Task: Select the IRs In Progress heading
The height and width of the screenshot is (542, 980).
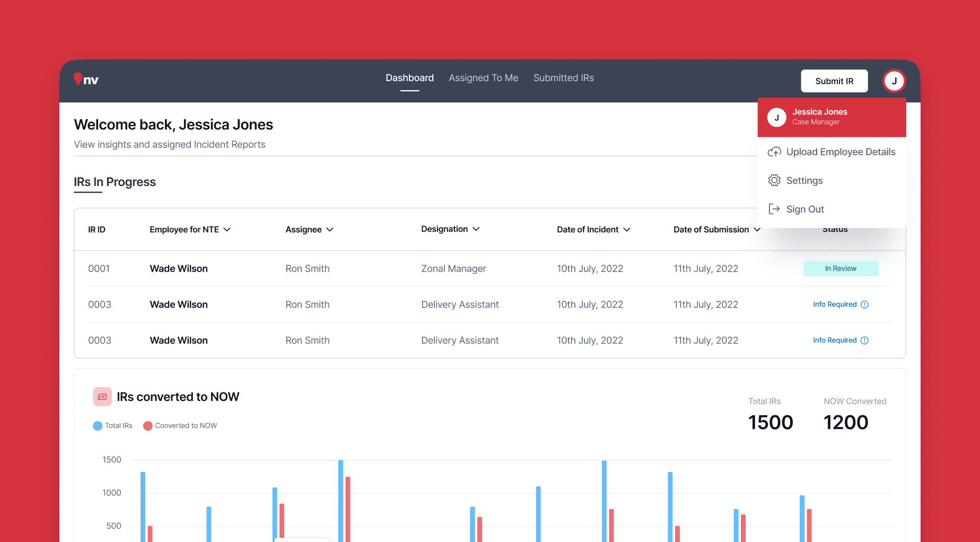Action: pyautogui.click(x=115, y=182)
